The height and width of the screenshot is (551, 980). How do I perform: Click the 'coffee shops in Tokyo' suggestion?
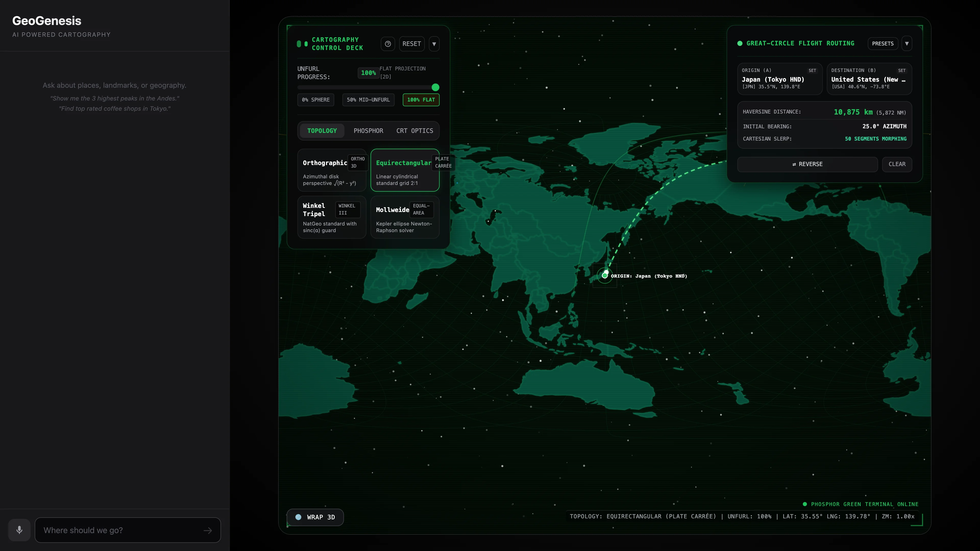[x=115, y=109]
